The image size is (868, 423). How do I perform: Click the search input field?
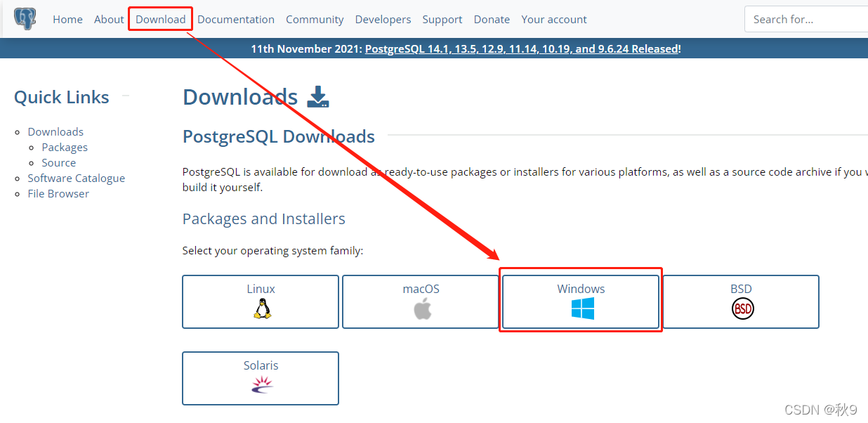[806, 19]
